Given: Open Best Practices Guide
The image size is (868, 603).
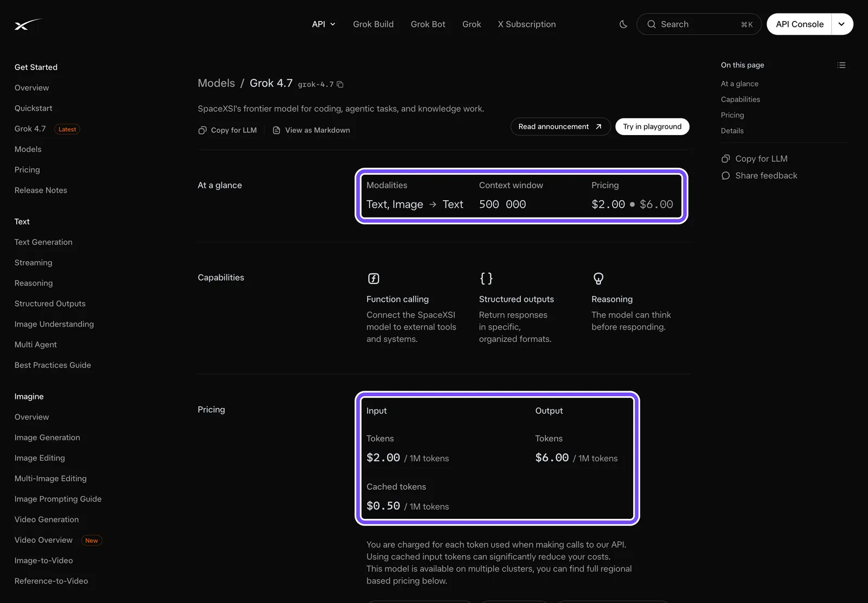Looking at the screenshot, I should [x=53, y=365].
